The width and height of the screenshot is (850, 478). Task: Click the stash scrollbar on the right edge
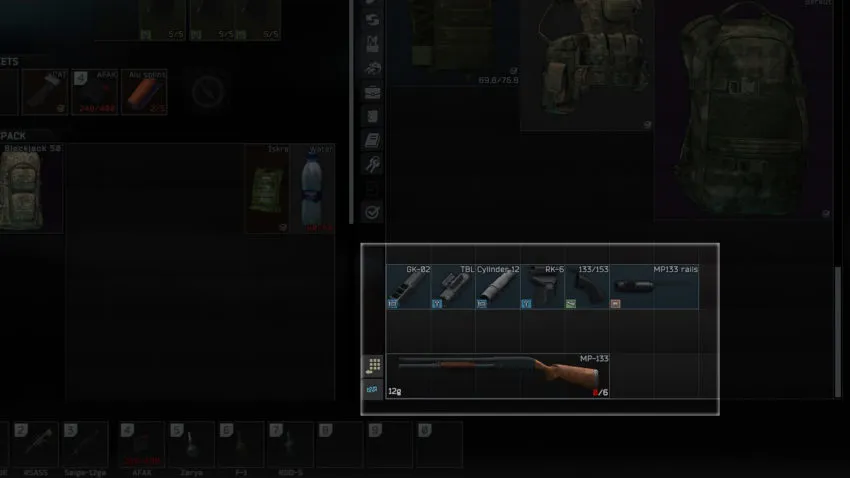(x=838, y=332)
